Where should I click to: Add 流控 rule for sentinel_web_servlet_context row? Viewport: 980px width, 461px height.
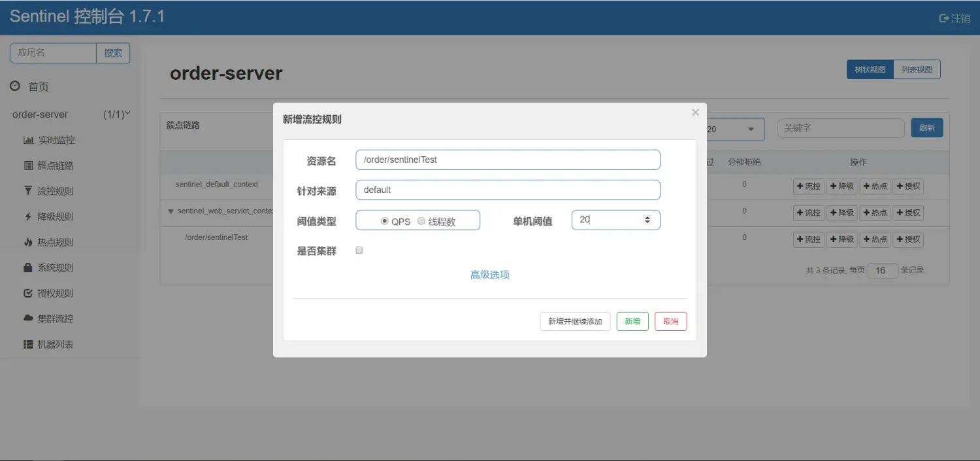click(809, 213)
